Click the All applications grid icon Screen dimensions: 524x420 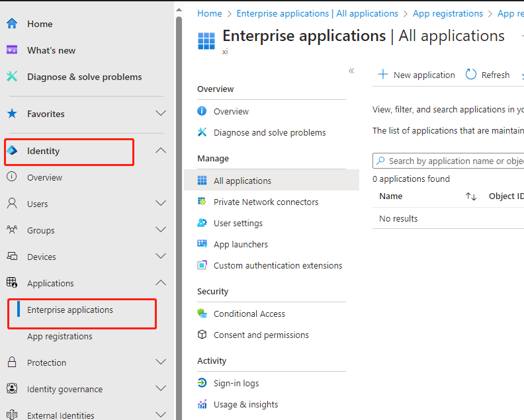tap(202, 181)
